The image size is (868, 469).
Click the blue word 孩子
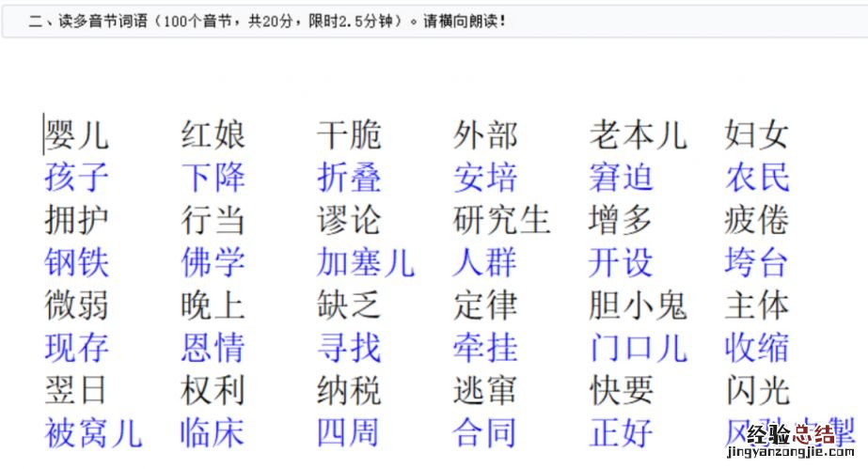point(76,177)
